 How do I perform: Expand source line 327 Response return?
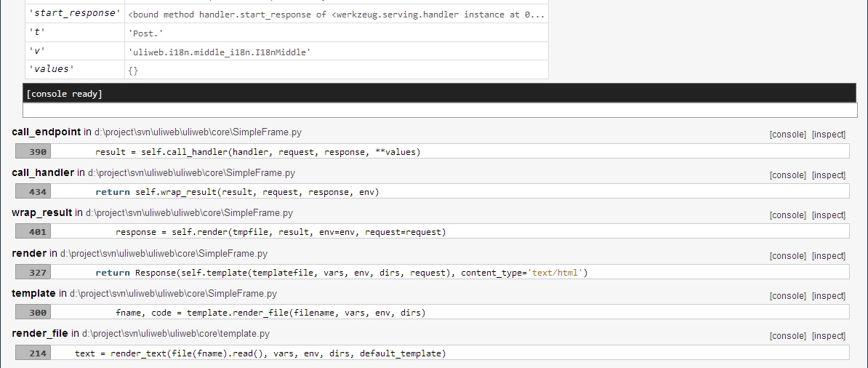click(341, 273)
